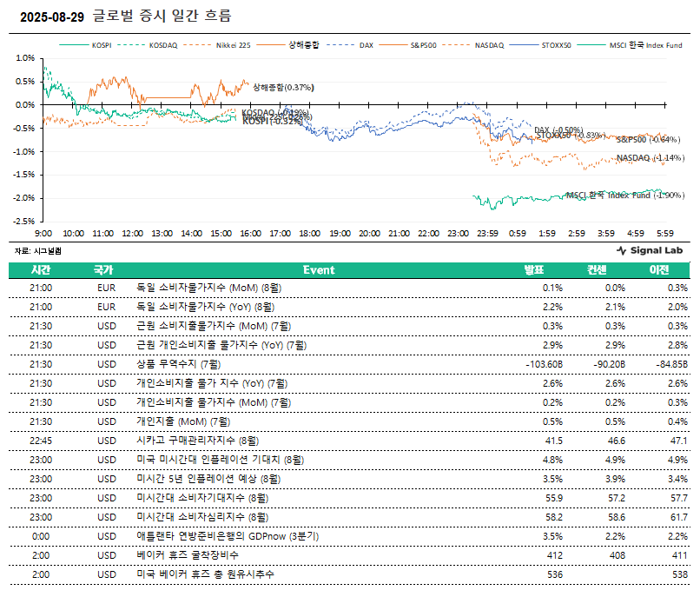Click the 발표 column header

pyautogui.click(x=534, y=270)
